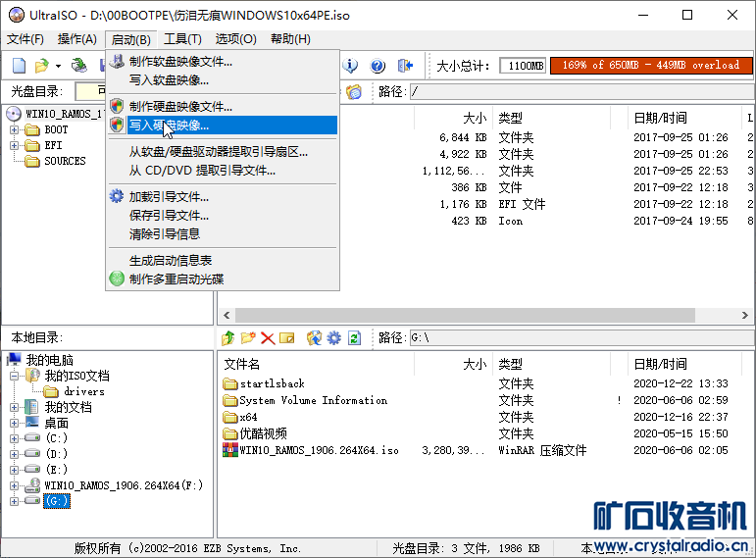756x558 pixels.
Task: Open the 工具(T) menu
Action: pyautogui.click(x=182, y=39)
